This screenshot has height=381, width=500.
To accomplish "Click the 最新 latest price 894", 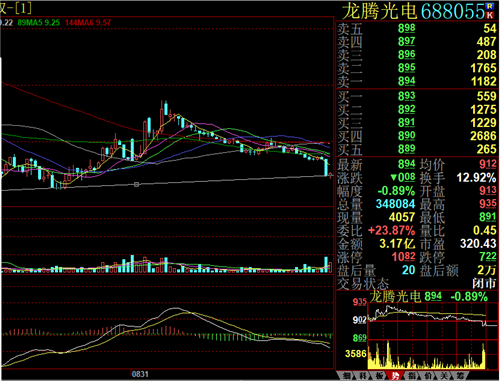I will coord(406,164).
